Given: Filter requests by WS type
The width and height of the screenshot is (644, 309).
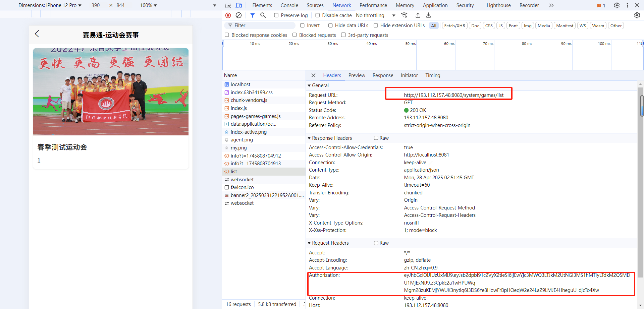Looking at the screenshot, I should click(x=583, y=26).
